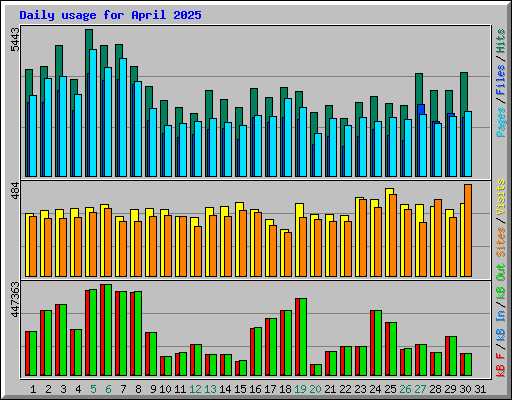Screen dimensions: 512x400
Task: Select green weekend day label 26
Action: (405, 389)
